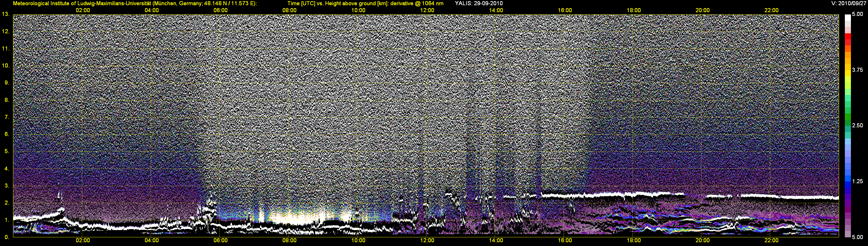Click the 8. height axis label

click(7, 100)
